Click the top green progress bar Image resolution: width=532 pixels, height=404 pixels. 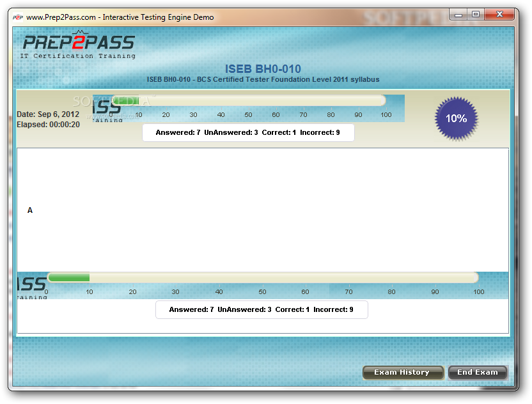tap(248, 100)
